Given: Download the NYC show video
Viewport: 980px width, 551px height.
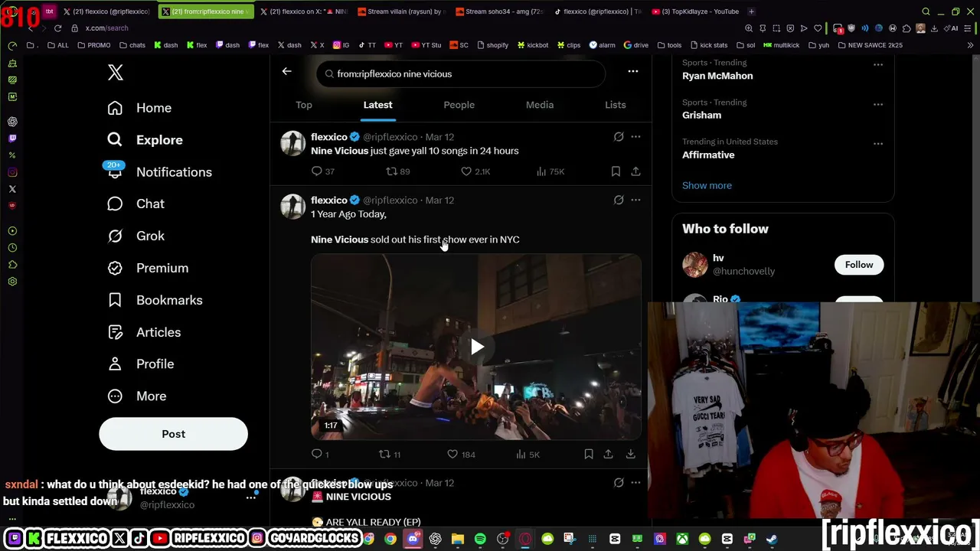Looking at the screenshot, I should pyautogui.click(x=630, y=455).
